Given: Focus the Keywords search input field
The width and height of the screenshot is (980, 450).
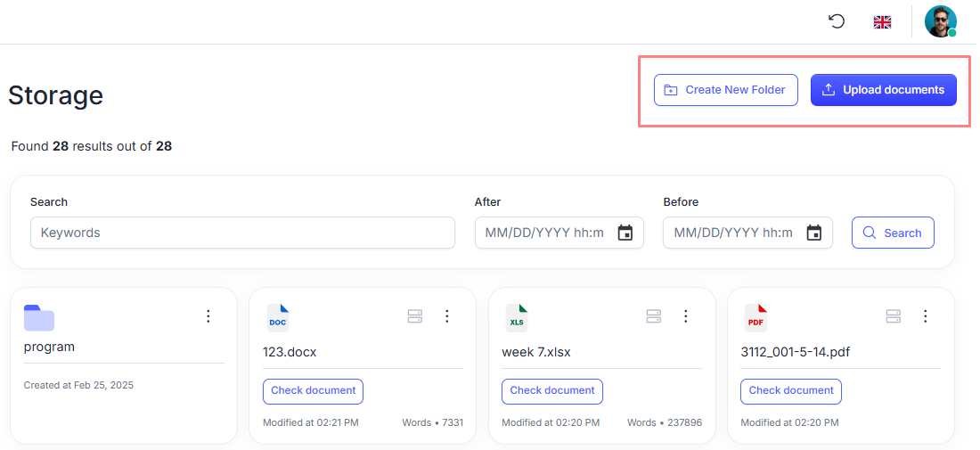Looking at the screenshot, I should [x=242, y=233].
